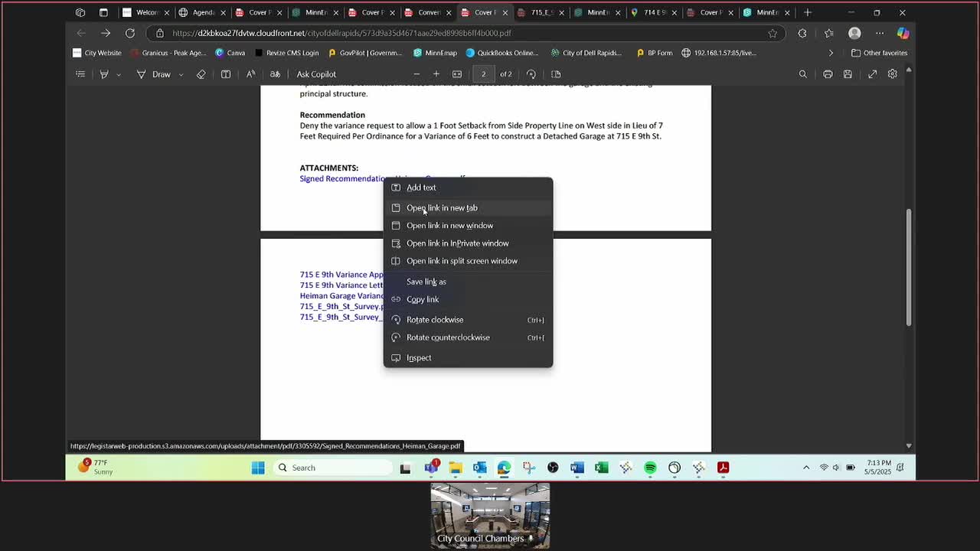Open the Canva bookmark
The width and height of the screenshot is (980, 551).
230,53
